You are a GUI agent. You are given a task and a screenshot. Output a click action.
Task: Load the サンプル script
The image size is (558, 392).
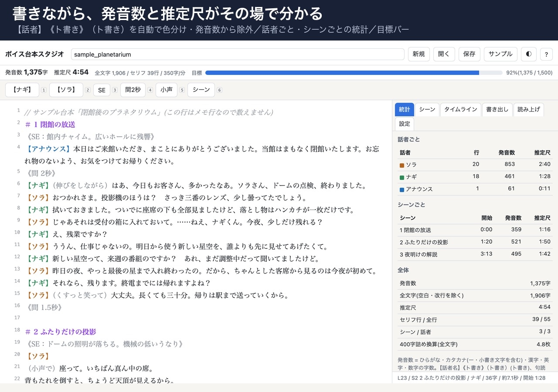(500, 54)
